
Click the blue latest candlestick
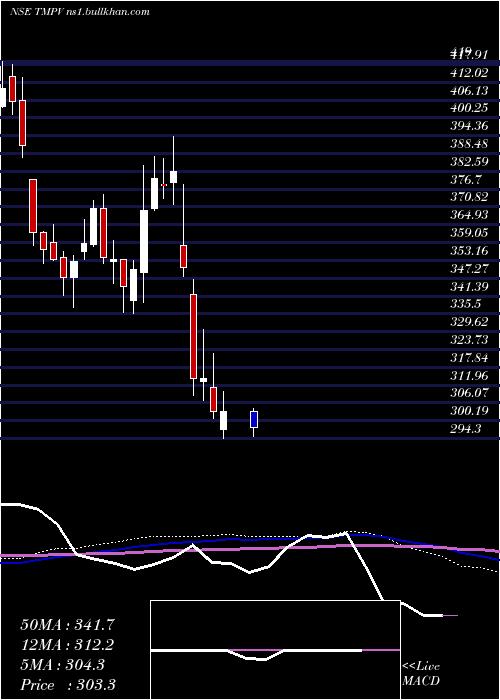[x=254, y=420]
